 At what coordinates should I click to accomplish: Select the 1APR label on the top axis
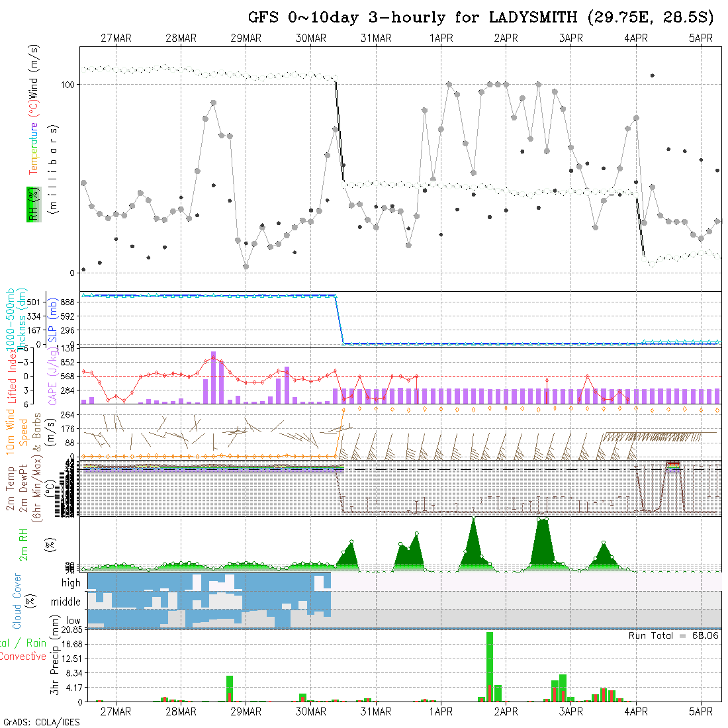coord(441,38)
